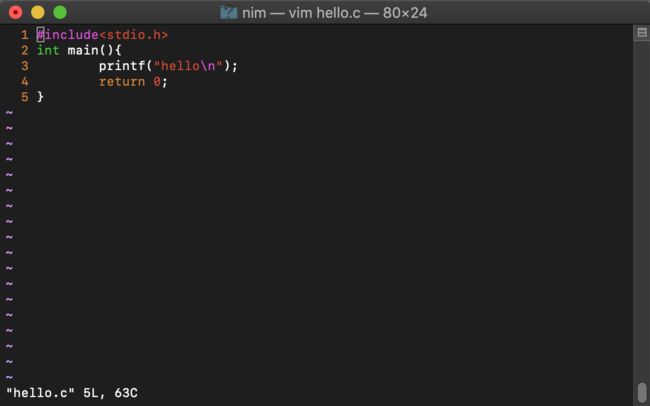Place cursor on #include directive
This screenshot has height=406, width=650.
pos(67,35)
